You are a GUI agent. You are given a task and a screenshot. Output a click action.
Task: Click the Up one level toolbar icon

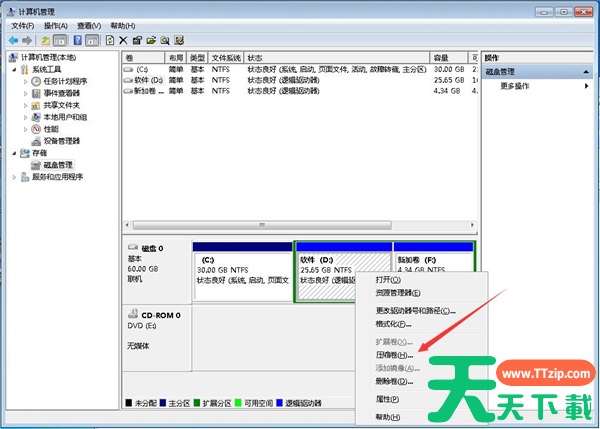pos(46,40)
